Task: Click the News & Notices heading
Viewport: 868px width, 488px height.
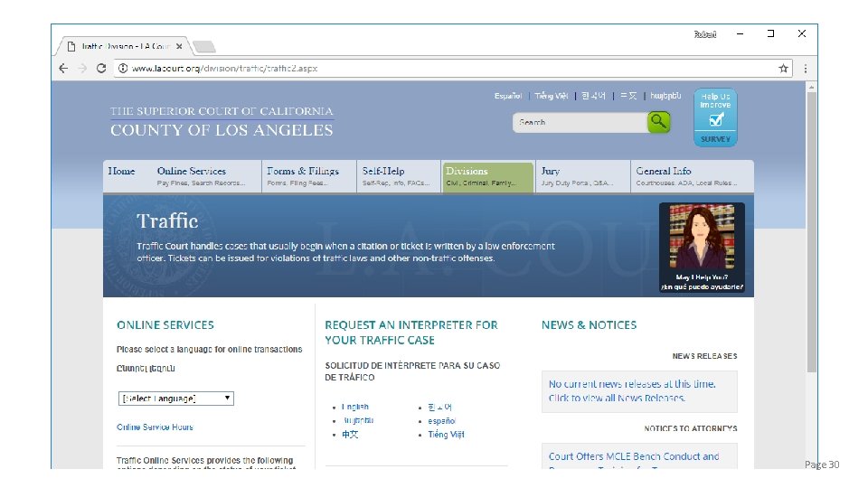Action: [x=589, y=325]
